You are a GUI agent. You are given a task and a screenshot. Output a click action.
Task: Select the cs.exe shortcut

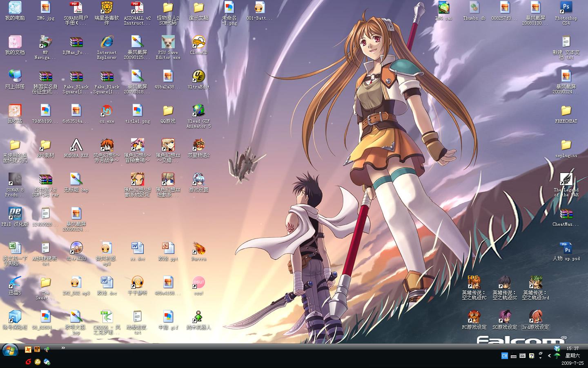(x=107, y=114)
